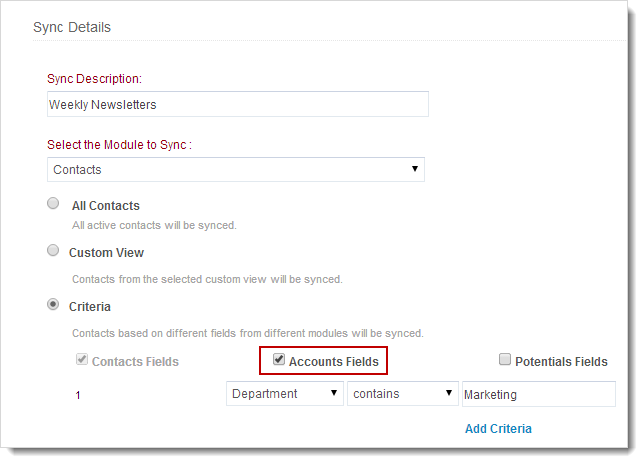Expand the Department field dropdown
643x463 pixels.
coord(285,394)
